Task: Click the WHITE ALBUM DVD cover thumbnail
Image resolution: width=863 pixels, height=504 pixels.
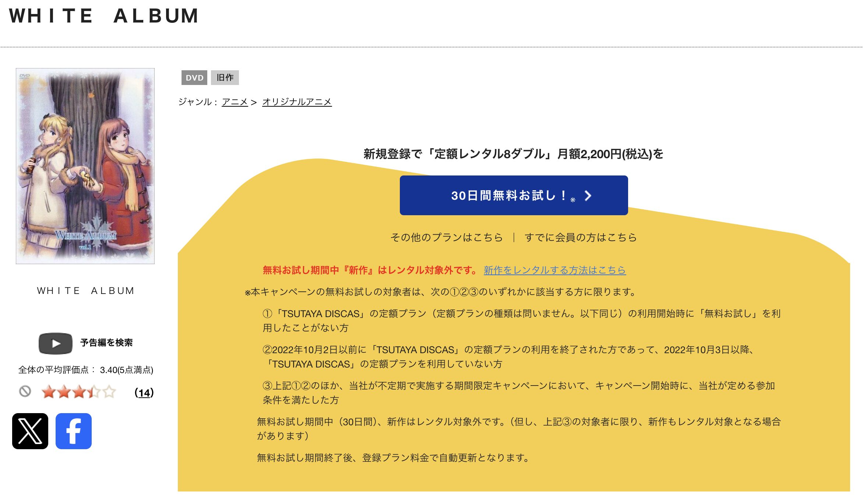Action: click(x=85, y=166)
